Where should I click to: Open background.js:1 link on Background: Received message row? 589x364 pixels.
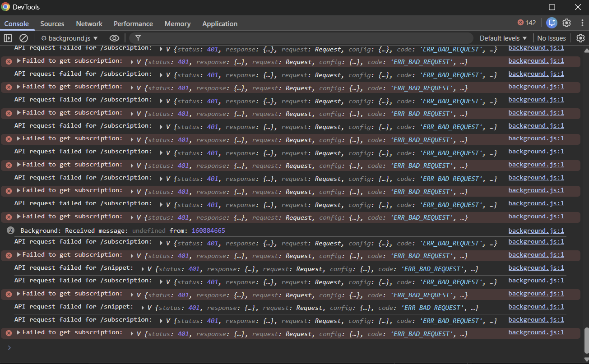(x=536, y=231)
